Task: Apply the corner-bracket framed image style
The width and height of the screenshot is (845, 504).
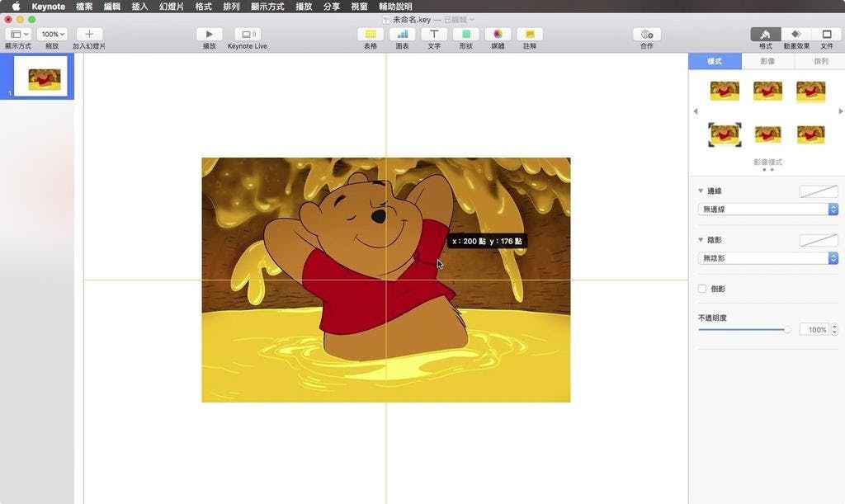Action: (x=725, y=134)
